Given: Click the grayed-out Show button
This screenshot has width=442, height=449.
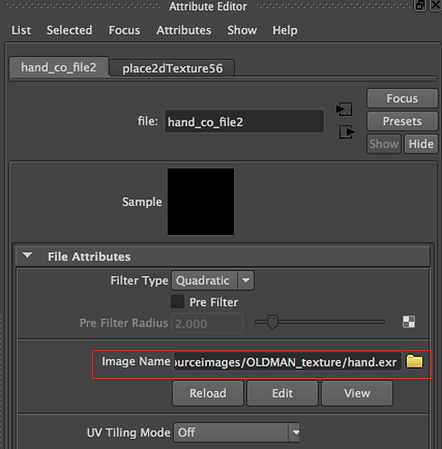Looking at the screenshot, I should tap(384, 144).
